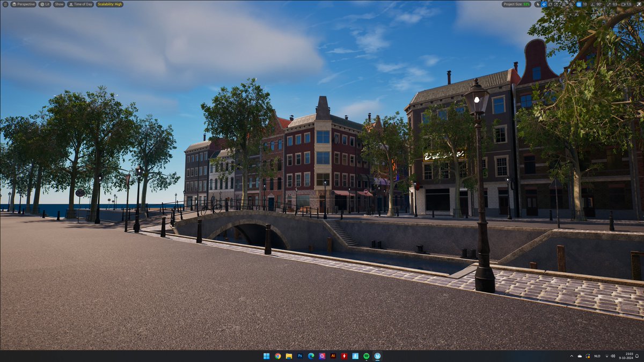Toggle the transform coordinate system icon
This screenshot has width=644, height=362.
564,4
